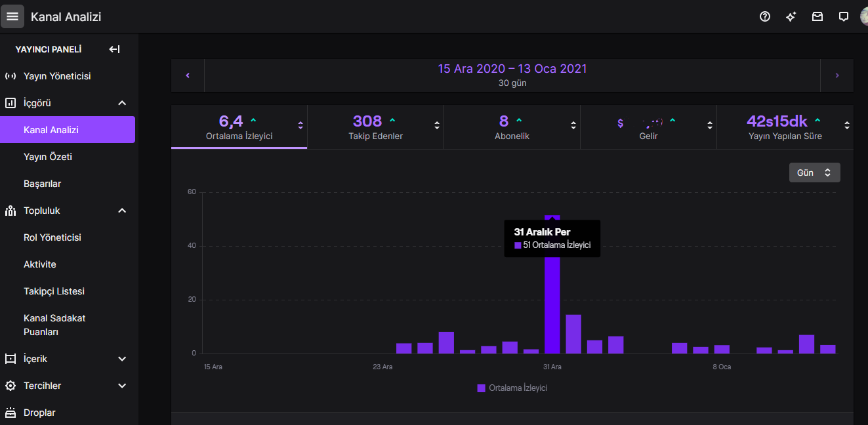Screen dimensions: 868x425
Task: Open the hamburger navigation menu
Action: click(x=12, y=16)
